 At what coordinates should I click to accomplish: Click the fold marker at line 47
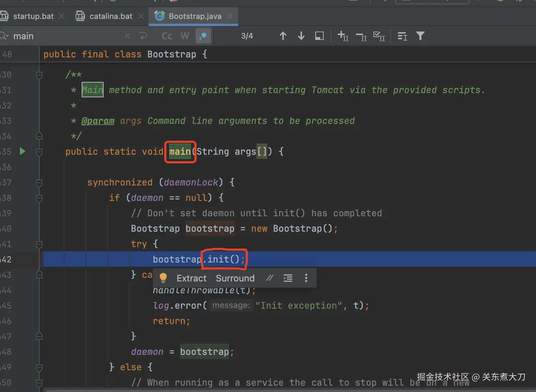(x=39, y=336)
